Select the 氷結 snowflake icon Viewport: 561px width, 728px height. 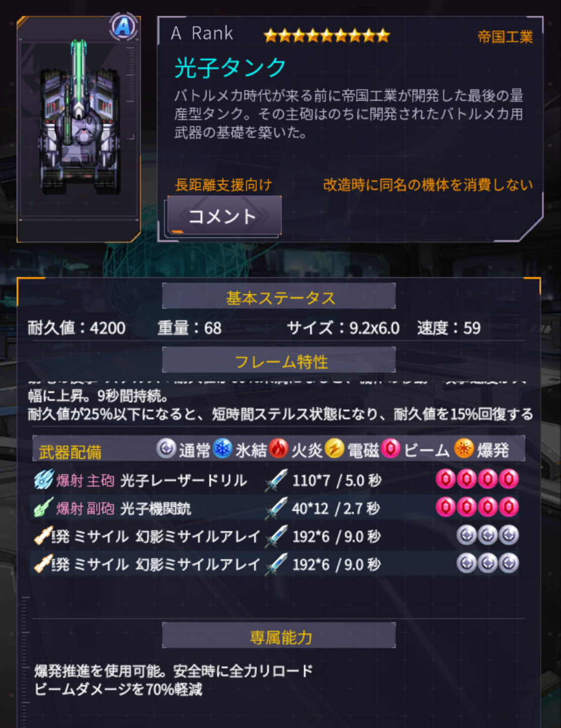tap(223, 448)
